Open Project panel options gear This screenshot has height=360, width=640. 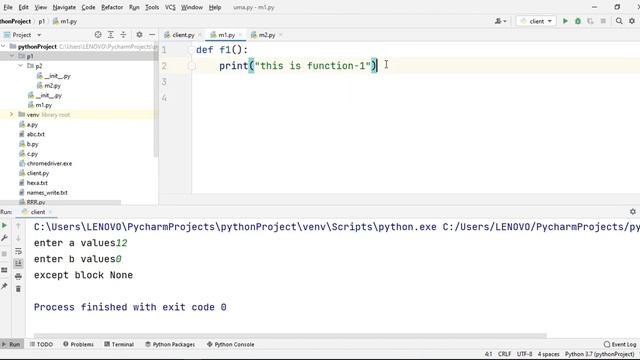(139, 35)
